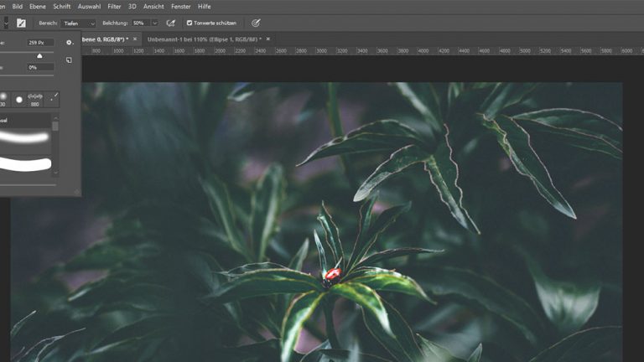Image resolution: width=644 pixels, height=362 pixels.
Task: Expand the Belichtung 50% dropdown arrow
Action: coord(154,23)
